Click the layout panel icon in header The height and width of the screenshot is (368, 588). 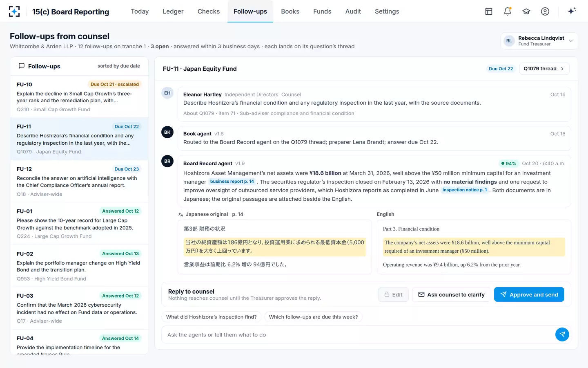(x=489, y=11)
